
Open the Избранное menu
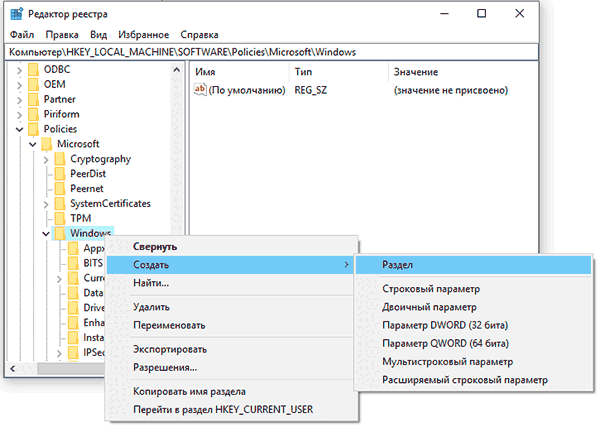tap(143, 35)
